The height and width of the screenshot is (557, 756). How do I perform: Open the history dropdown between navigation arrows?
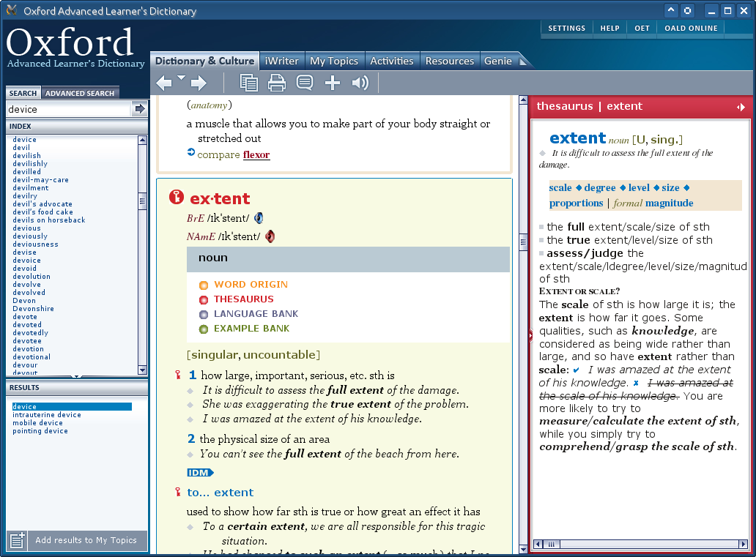181,77
